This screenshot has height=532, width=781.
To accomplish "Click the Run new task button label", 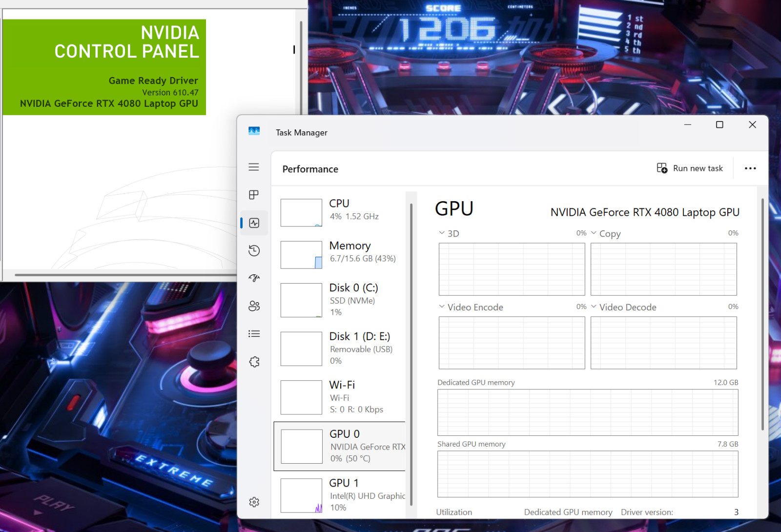I will tap(698, 168).
